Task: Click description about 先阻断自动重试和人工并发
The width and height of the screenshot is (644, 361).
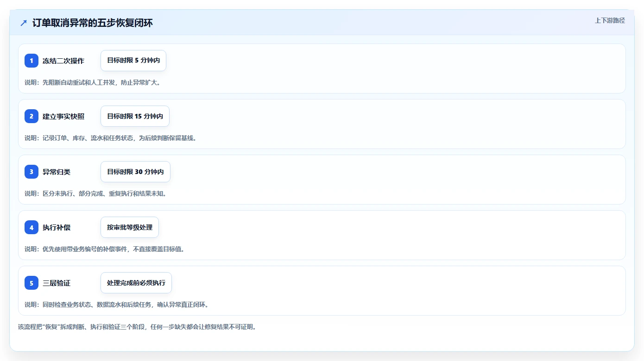Action: point(93,82)
